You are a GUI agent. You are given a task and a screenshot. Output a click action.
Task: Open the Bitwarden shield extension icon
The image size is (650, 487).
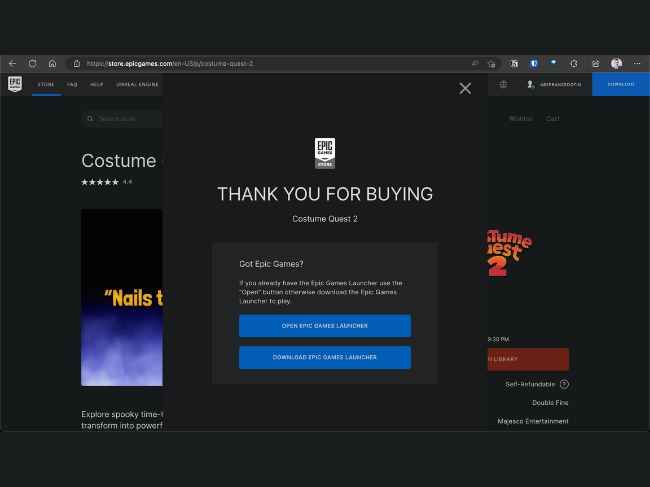tap(534, 63)
